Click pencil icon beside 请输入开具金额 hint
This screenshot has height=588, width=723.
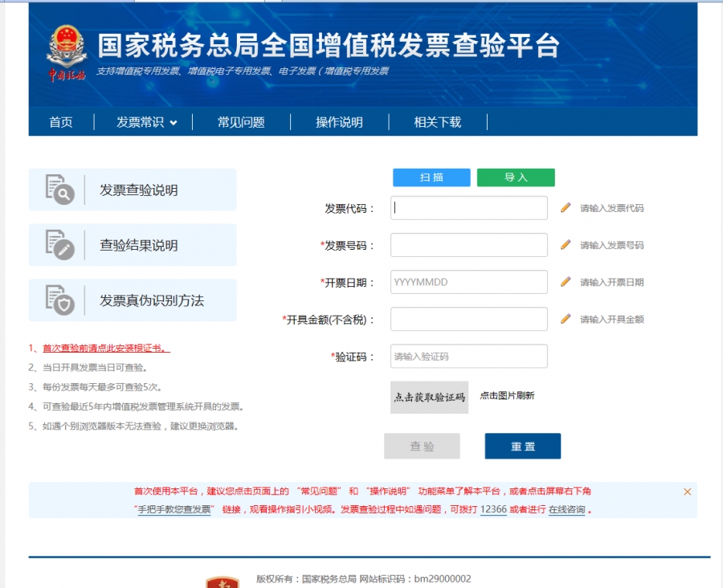(566, 319)
